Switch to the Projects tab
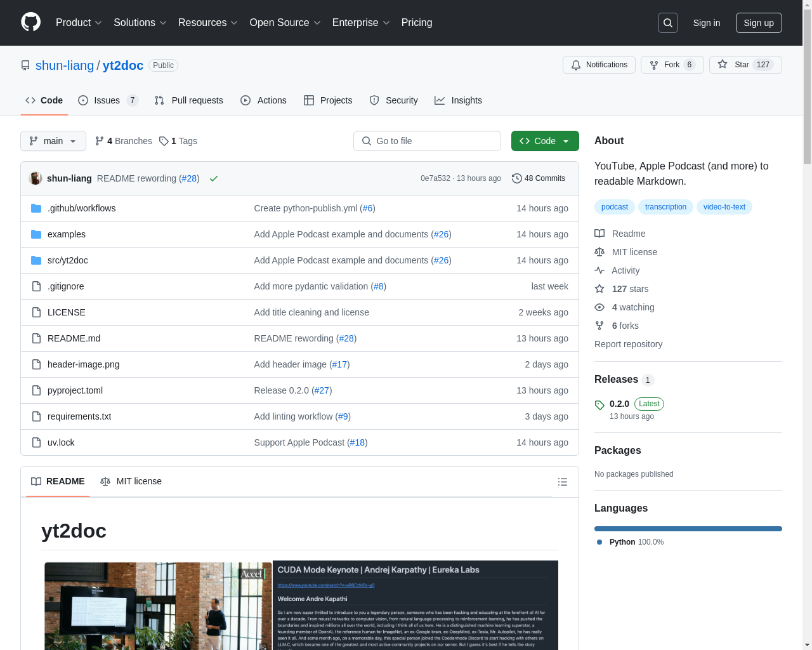 click(x=328, y=100)
